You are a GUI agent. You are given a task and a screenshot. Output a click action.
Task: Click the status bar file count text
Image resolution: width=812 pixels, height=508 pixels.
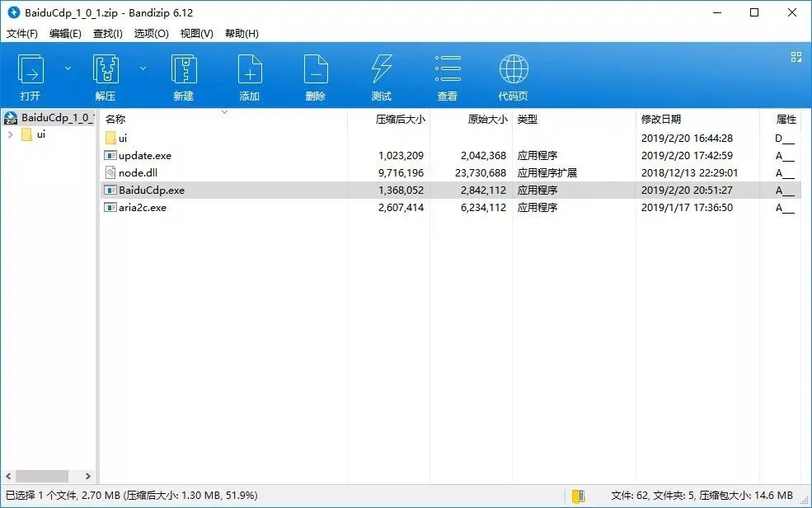[702, 495]
